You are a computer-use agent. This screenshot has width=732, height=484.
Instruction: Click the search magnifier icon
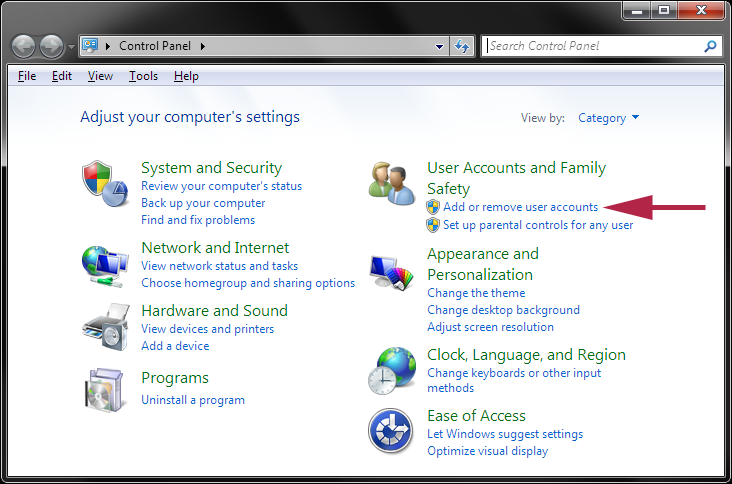[x=710, y=46]
